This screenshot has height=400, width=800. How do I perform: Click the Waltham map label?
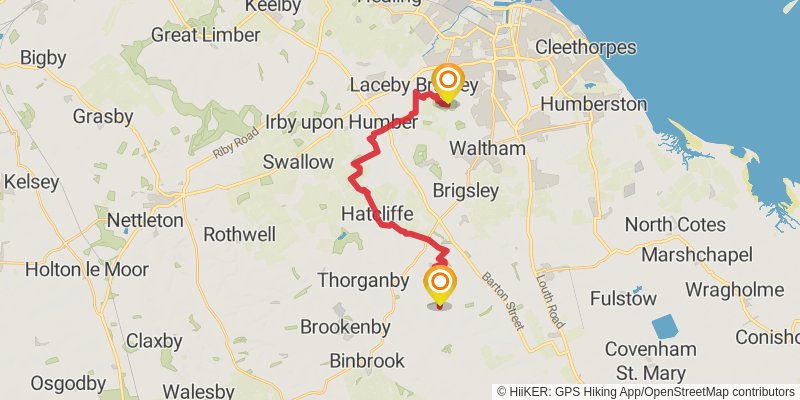(x=487, y=148)
